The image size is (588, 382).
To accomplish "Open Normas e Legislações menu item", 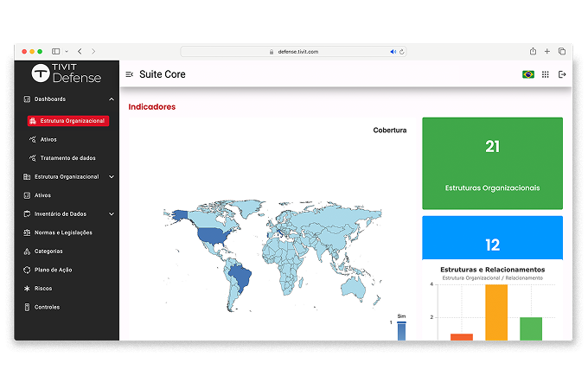I will (63, 232).
